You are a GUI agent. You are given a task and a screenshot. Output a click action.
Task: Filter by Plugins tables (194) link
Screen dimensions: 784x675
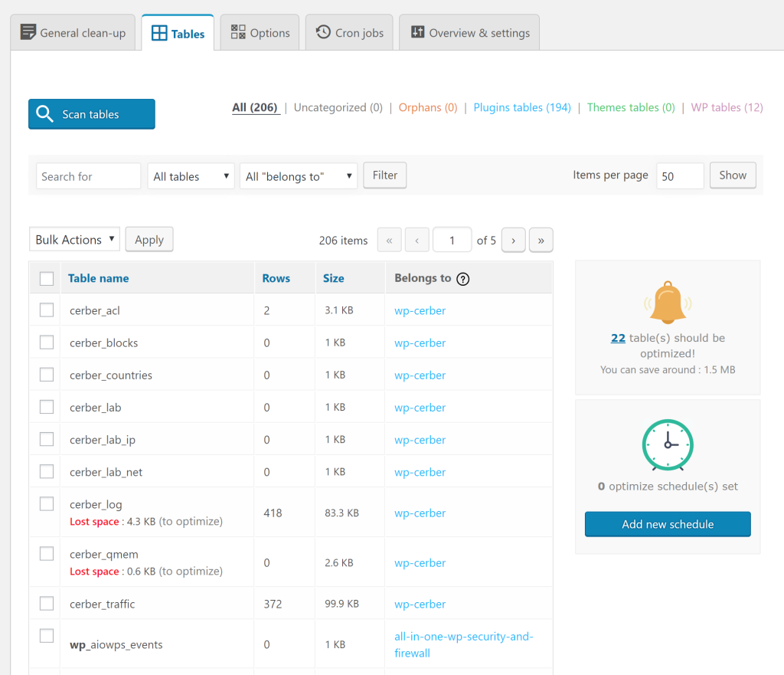click(x=522, y=107)
